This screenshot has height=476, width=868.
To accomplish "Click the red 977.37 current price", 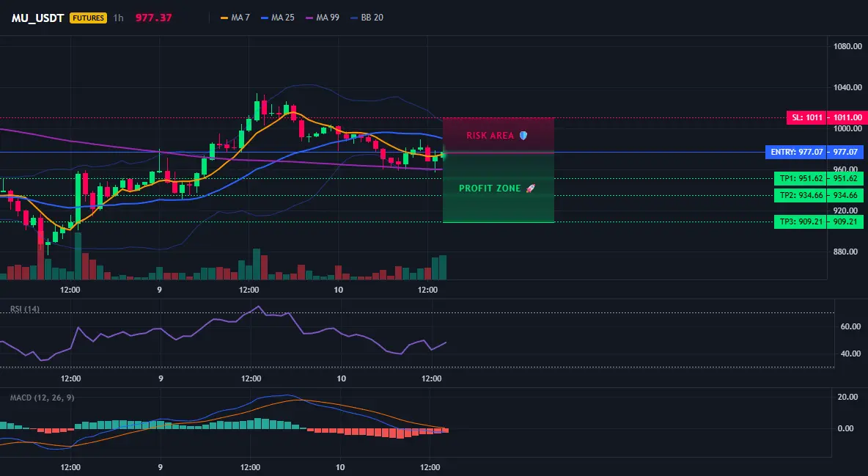I will tap(153, 18).
